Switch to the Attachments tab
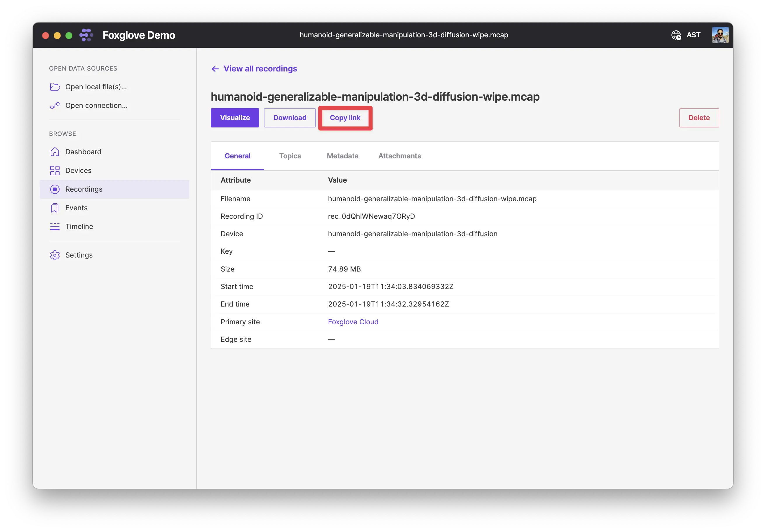 pos(400,156)
